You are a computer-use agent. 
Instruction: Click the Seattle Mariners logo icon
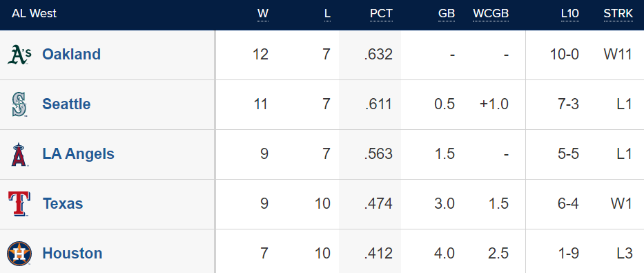[x=19, y=104]
